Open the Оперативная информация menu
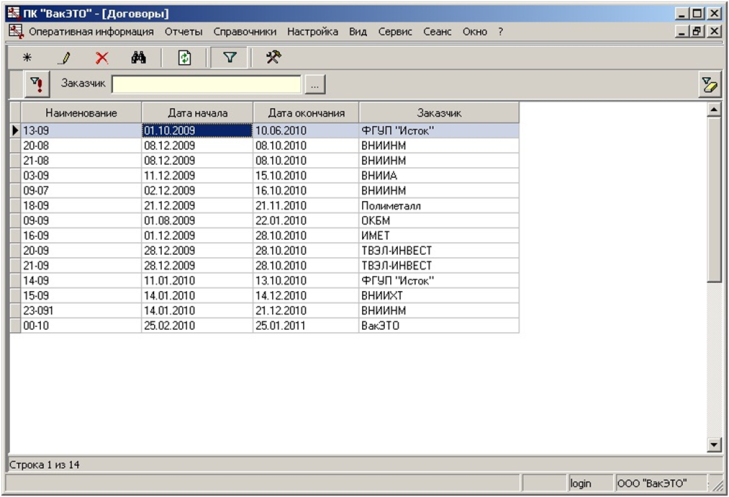 pos(91,32)
